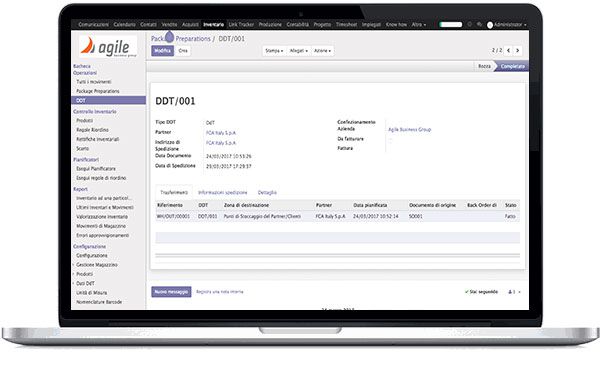Open Scarto in the sidebar
The width and height of the screenshot is (600, 366).
coord(83,149)
